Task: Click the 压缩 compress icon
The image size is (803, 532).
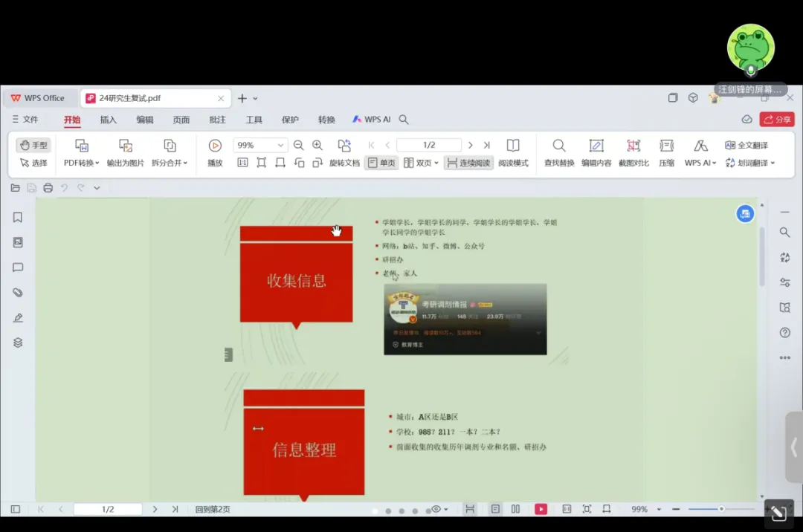Action: point(666,146)
